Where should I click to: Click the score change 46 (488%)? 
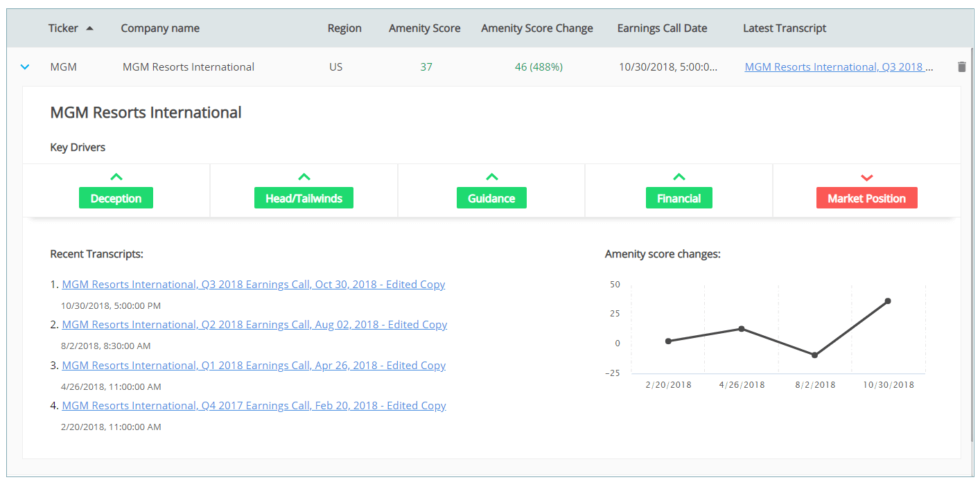[x=539, y=67]
